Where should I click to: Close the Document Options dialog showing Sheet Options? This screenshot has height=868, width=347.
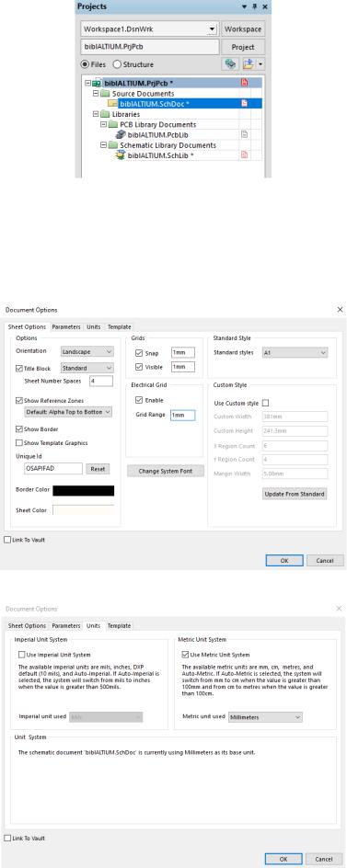(x=340, y=310)
